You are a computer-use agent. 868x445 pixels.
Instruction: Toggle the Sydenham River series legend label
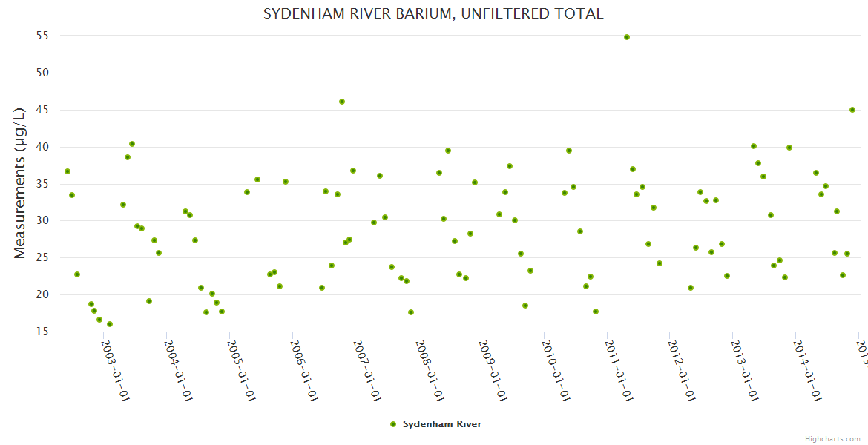tap(441, 424)
